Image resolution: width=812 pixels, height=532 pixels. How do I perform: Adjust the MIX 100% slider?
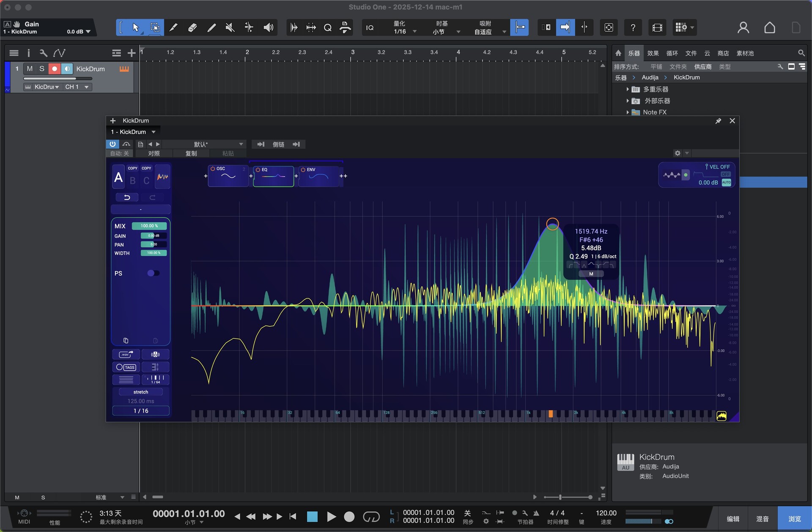tap(149, 226)
